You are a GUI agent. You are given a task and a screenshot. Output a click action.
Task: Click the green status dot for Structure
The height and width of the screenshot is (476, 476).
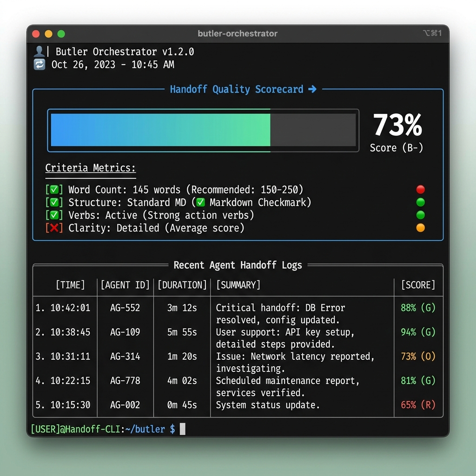click(x=420, y=202)
